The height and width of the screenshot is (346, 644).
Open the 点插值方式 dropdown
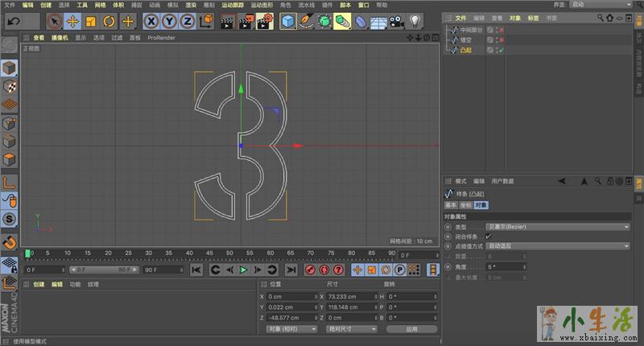tap(557, 245)
